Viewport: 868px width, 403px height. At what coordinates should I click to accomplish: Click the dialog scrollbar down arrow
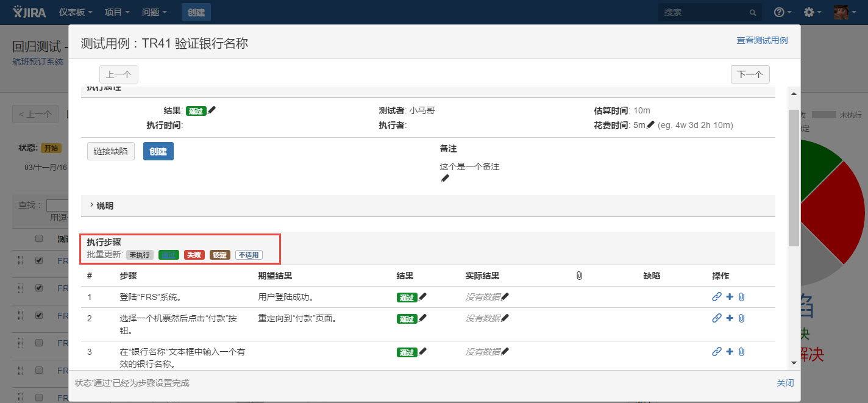pyautogui.click(x=793, y=363)
